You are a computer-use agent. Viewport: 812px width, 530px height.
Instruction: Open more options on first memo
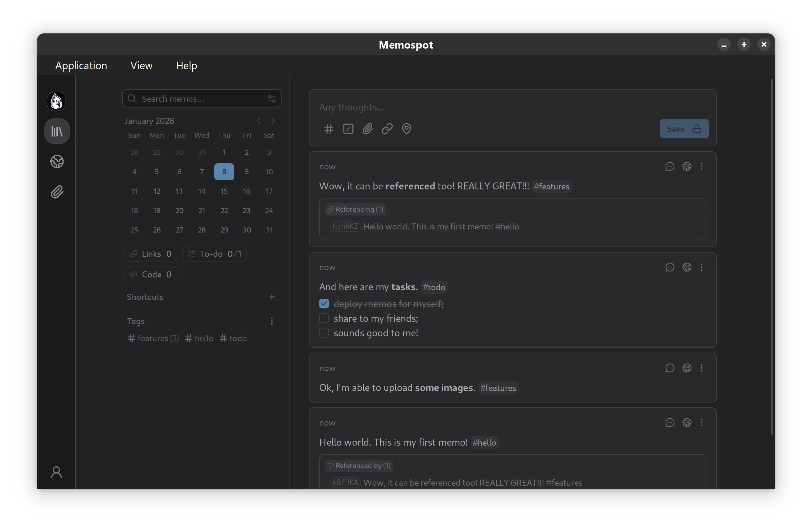point(702,166)
